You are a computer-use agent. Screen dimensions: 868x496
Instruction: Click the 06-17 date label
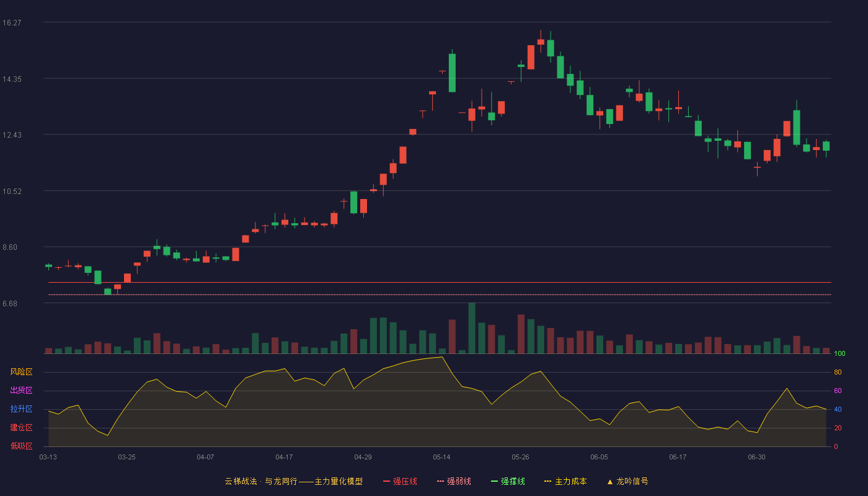[678, 457]
